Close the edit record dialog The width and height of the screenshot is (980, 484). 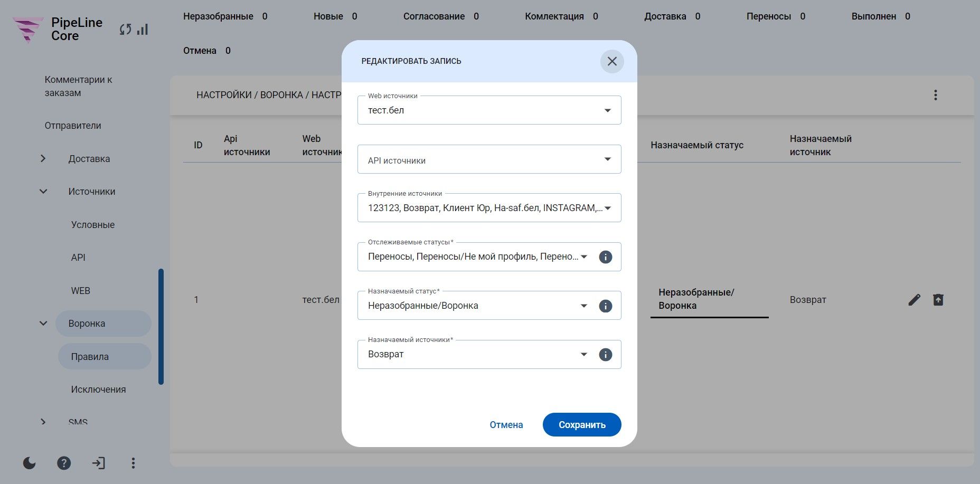pos(612,61)
